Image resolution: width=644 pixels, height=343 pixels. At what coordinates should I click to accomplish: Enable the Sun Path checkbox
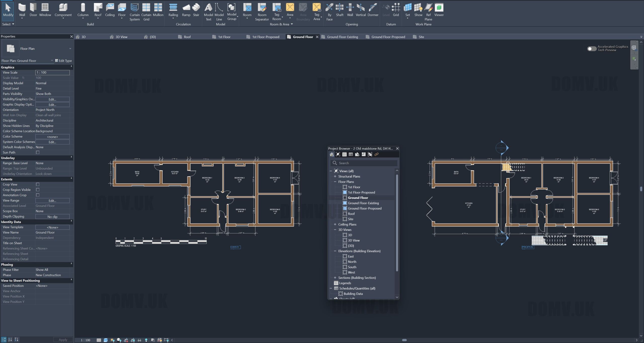coord(38,152)
